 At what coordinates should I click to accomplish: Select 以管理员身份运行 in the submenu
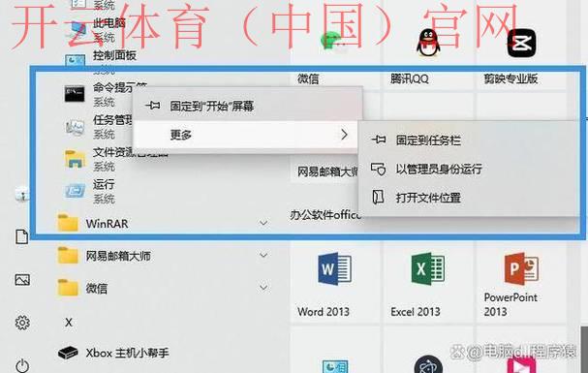coord(469,170)
